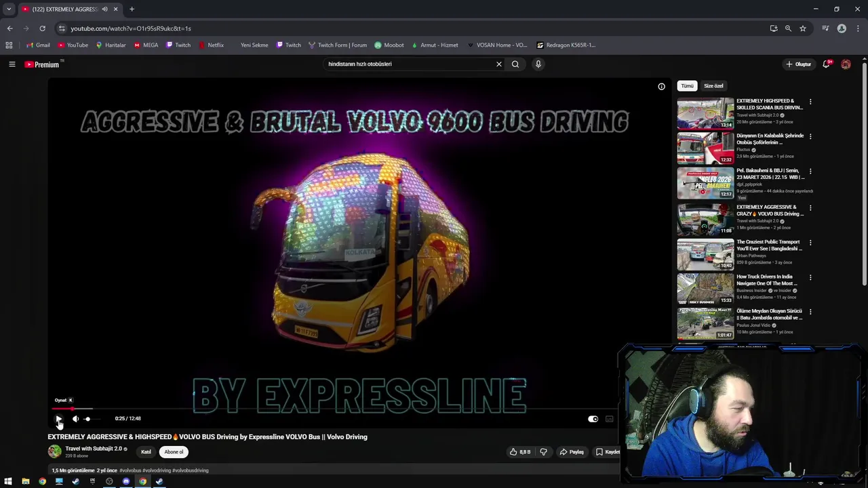Toggle the autoplay switch in the player

593,419
